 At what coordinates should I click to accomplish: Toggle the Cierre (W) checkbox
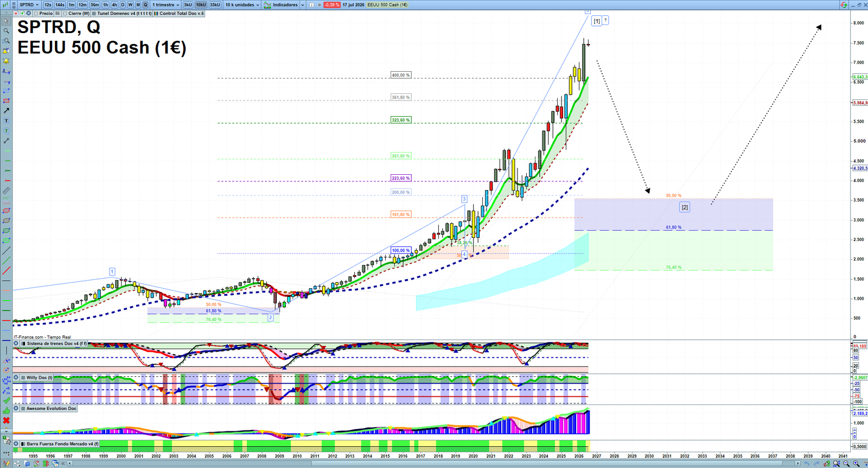65,14
